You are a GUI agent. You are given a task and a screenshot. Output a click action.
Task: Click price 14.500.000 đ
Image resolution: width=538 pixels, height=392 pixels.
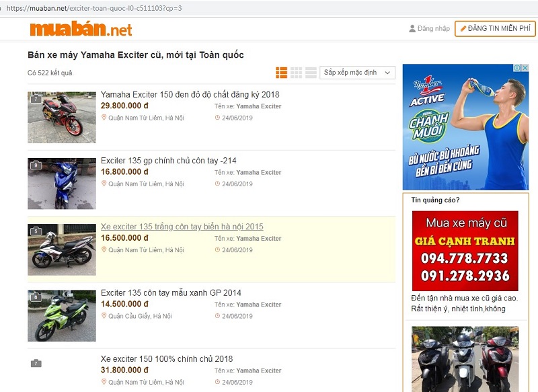pyautogui.click(x=124, y=304)
